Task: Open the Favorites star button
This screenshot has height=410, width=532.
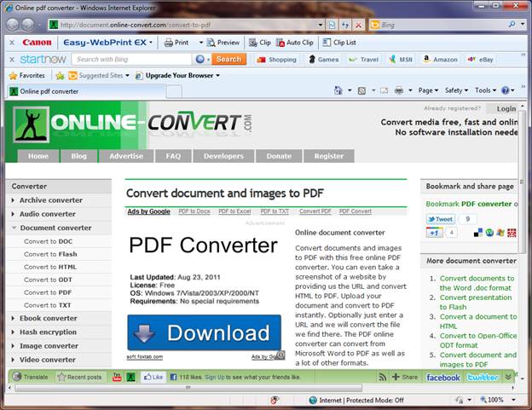Action: (26, 76)
